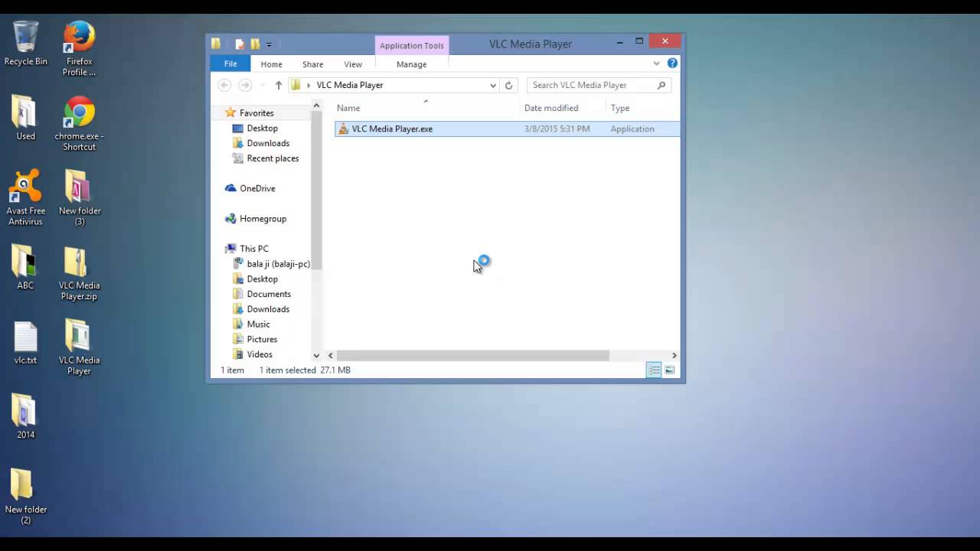
Task: Open Desktop under Favorites
Action: pyautogui.click(x=262, y=128)
